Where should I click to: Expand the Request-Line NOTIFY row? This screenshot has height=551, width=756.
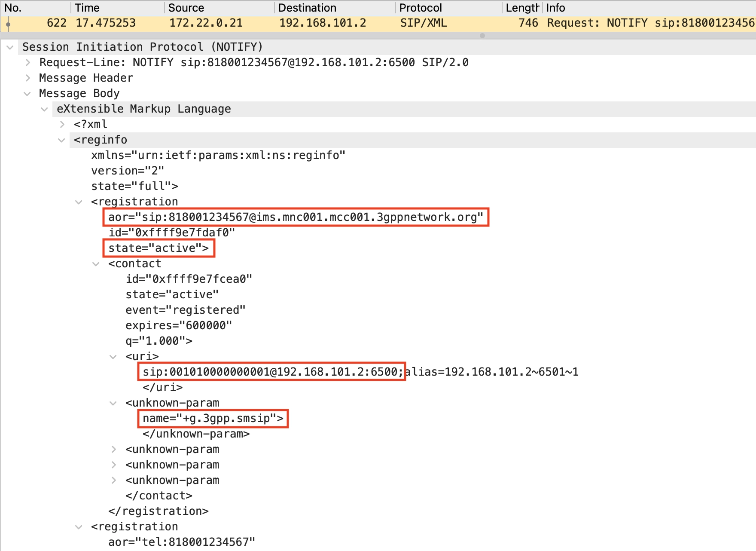[28, 63]
